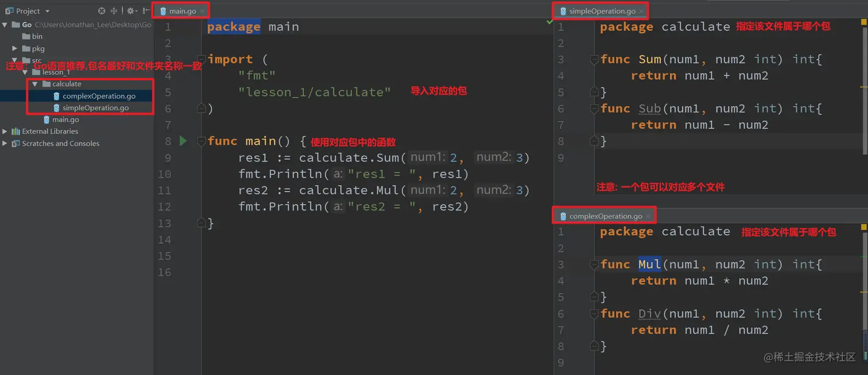Screen dimensions: 868x375
Task: Click Div function end fold marker
Action: [594, 346]
